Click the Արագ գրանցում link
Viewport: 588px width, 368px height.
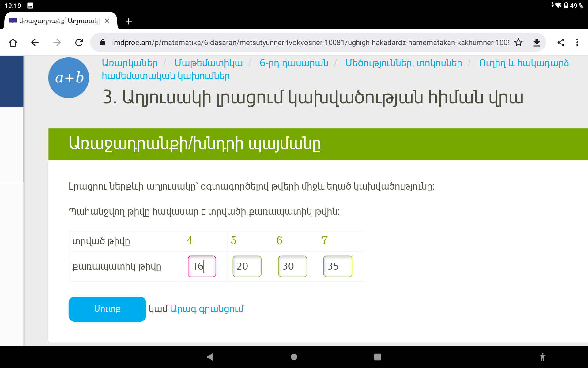tap(207, 309)
